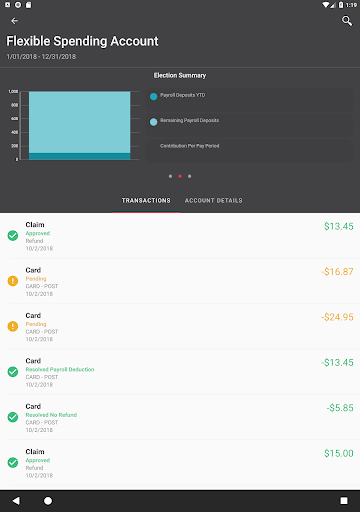This screenshot has height=512, width=360.
Task: Tap Remaining Payroll Deposits legend item
Action: point(249,125)
